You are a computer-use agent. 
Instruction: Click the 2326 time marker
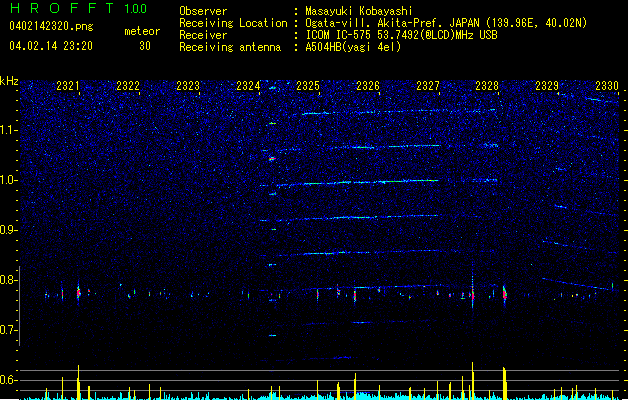pyautogui.click(x=368, y=86)
